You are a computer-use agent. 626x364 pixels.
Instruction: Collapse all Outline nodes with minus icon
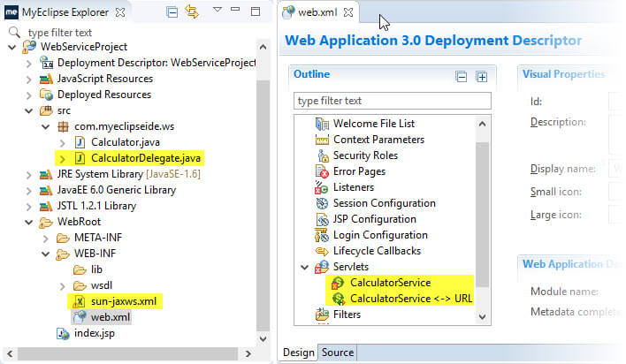(x=462, y=76)
